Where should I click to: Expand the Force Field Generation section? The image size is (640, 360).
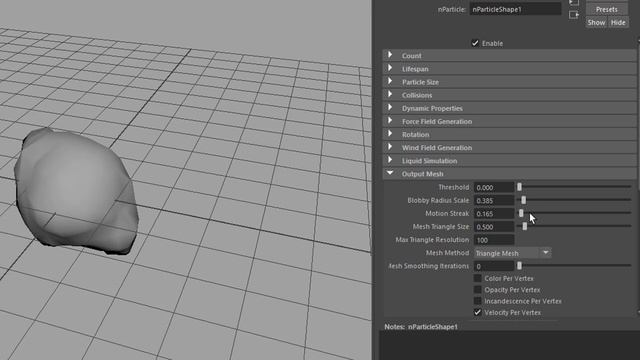(x=509, y=121)
